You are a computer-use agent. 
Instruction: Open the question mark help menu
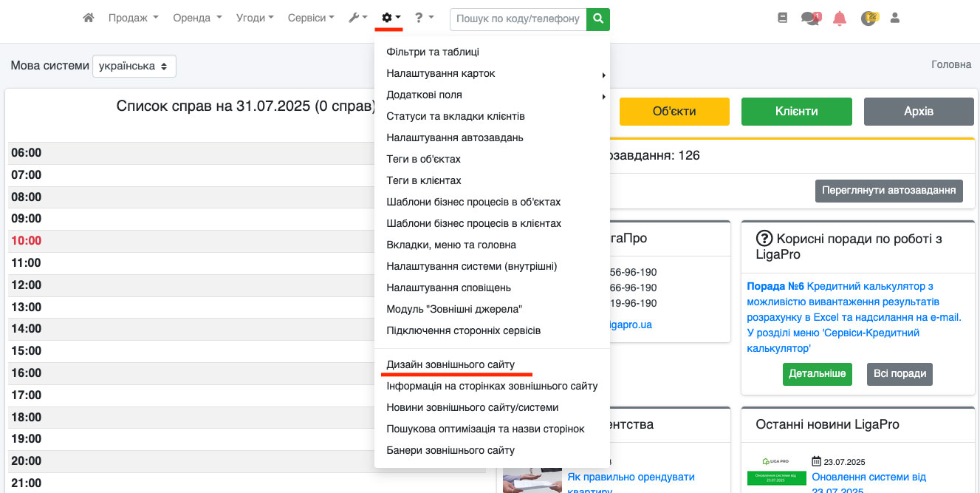[423, 18]
